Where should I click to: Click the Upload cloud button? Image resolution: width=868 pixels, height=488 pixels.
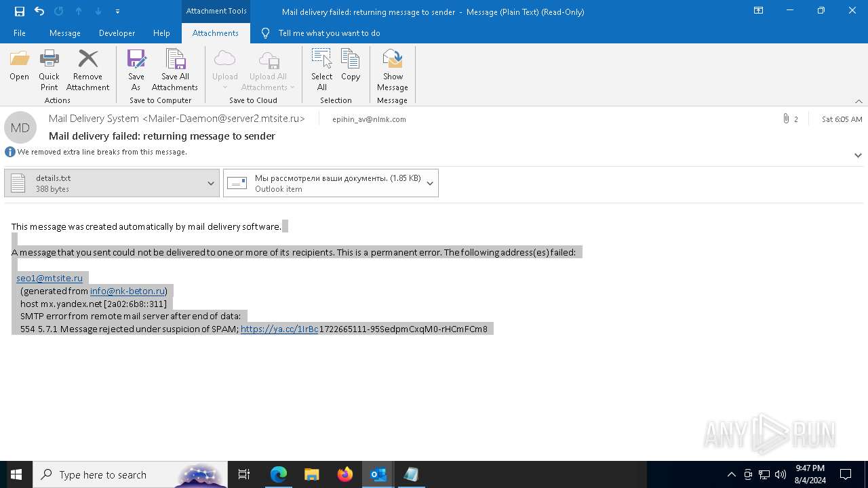pos(224,70)
